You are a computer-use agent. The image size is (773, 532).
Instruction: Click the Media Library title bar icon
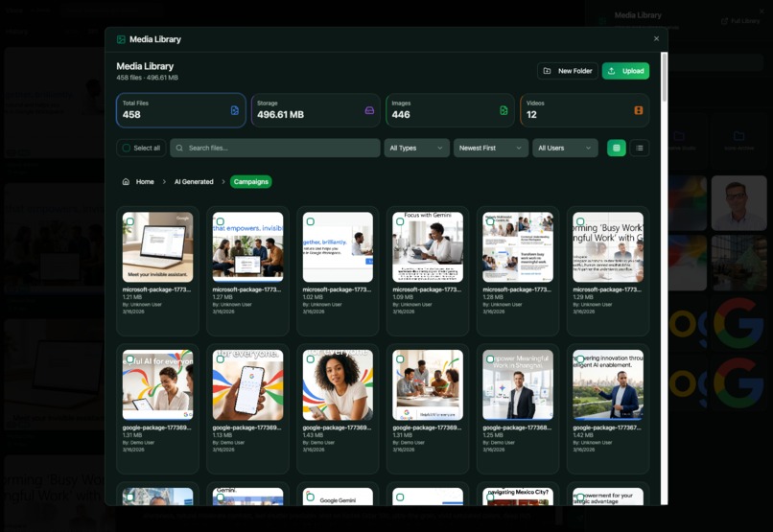(x=121, y=39)
